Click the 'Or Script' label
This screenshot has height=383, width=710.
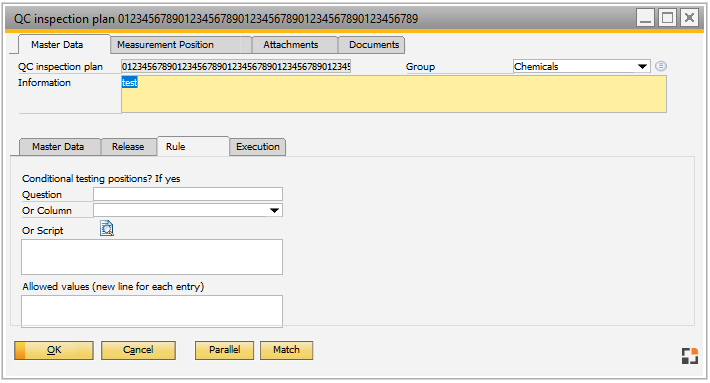tap(43, 230)
